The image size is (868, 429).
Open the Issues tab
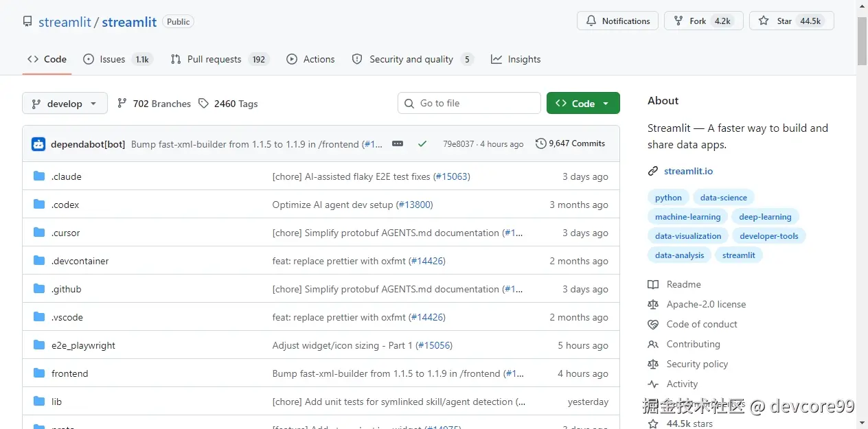(117, 59)
